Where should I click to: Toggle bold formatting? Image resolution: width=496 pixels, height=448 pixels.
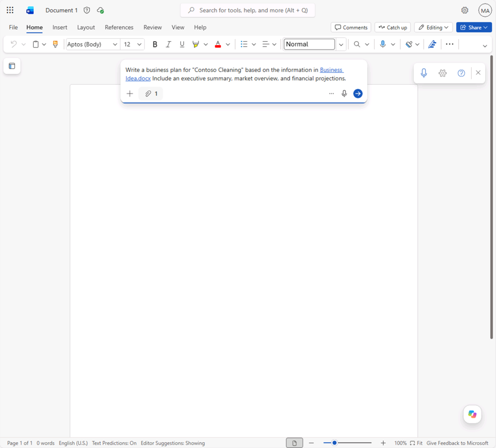point(155,44)
